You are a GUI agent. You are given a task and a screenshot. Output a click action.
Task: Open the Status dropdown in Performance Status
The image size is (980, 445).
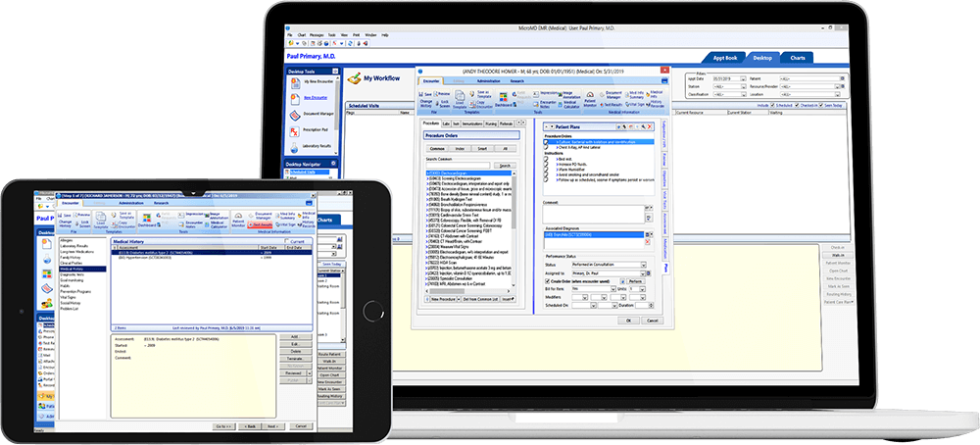pos(643,265)
